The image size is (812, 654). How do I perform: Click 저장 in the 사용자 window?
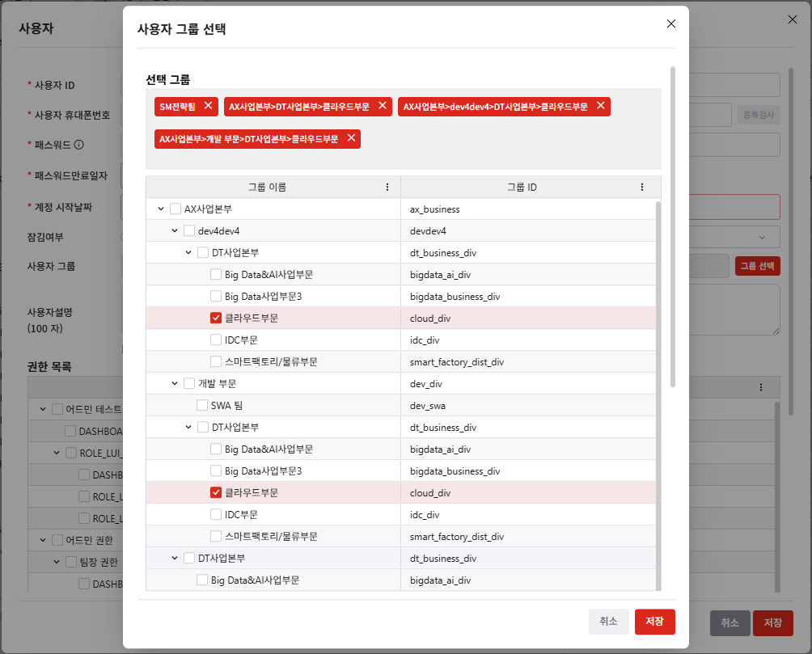pos(772,623)
